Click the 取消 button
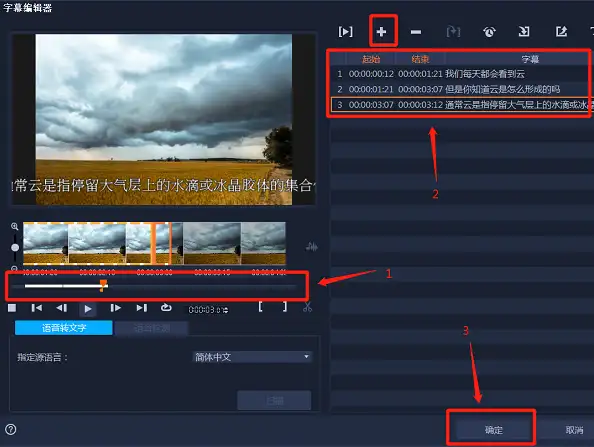594x447 pixels. pos(574,430)
